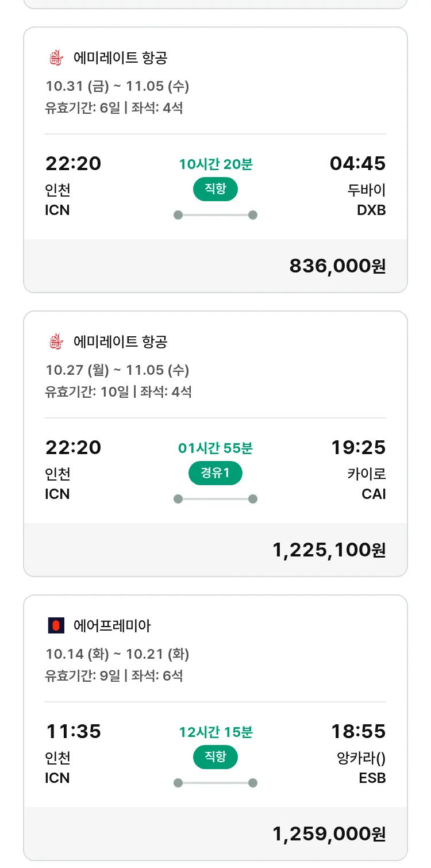This screenshot has width=431, height=868.
Task: Click the 10.14 (화) ~ 10.21 (화) date range
Action: tap(117, 655)
